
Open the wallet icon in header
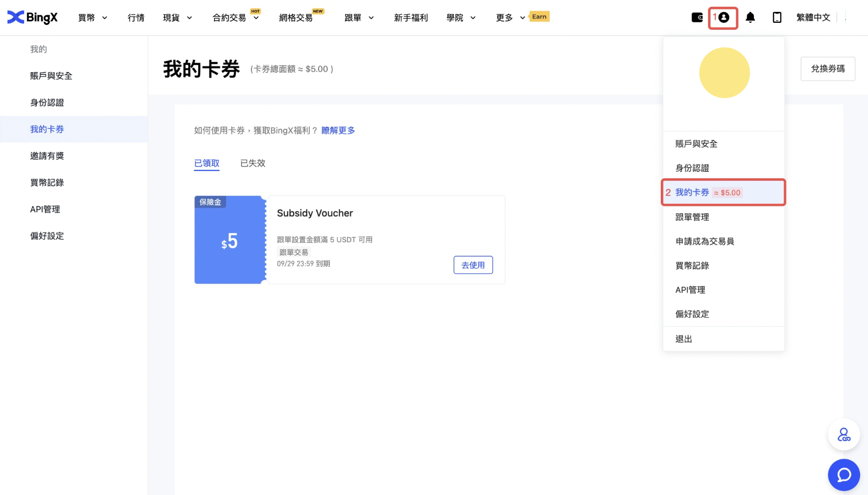pyautogui.click(x=697, y=17)
